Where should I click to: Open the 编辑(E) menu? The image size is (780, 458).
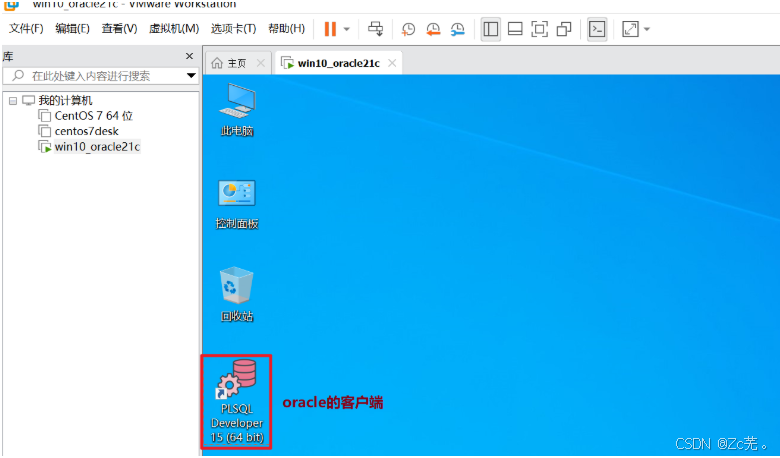73,28
